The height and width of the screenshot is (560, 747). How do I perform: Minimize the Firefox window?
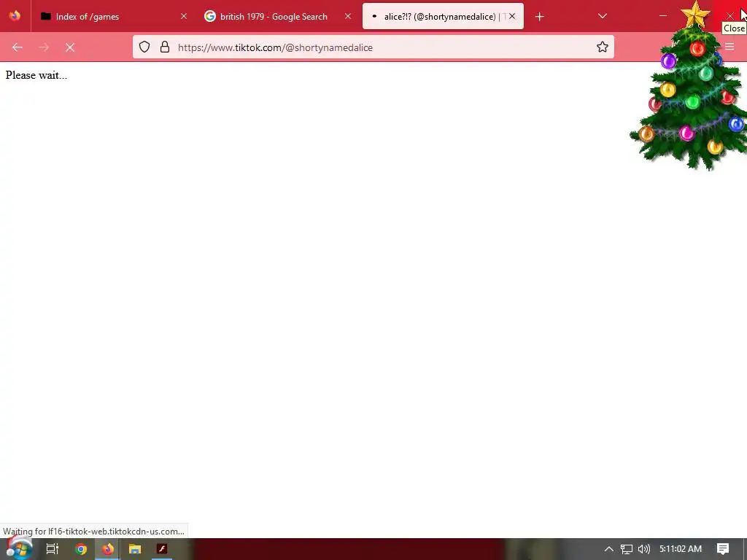pyautogui.click(x=662, y=16)
